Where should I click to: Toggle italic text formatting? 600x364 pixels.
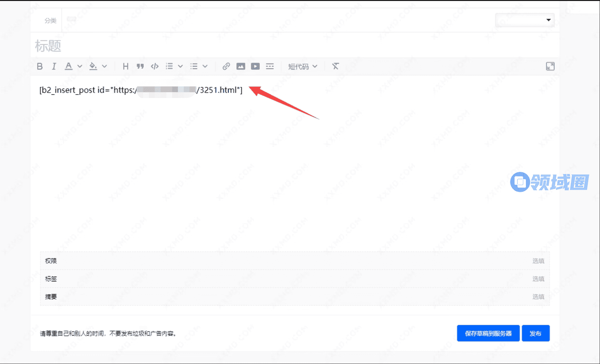tap(54, 66)
